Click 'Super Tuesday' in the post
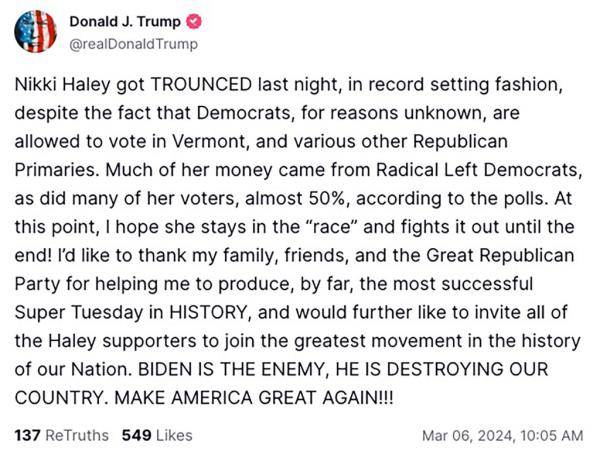 tap(78, 312)
